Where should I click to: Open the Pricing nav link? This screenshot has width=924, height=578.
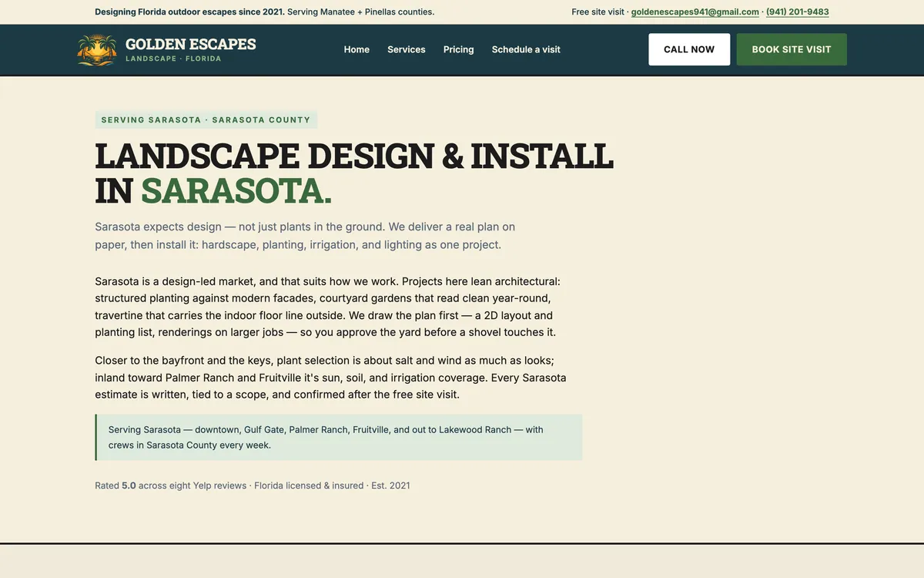point(459,49)
